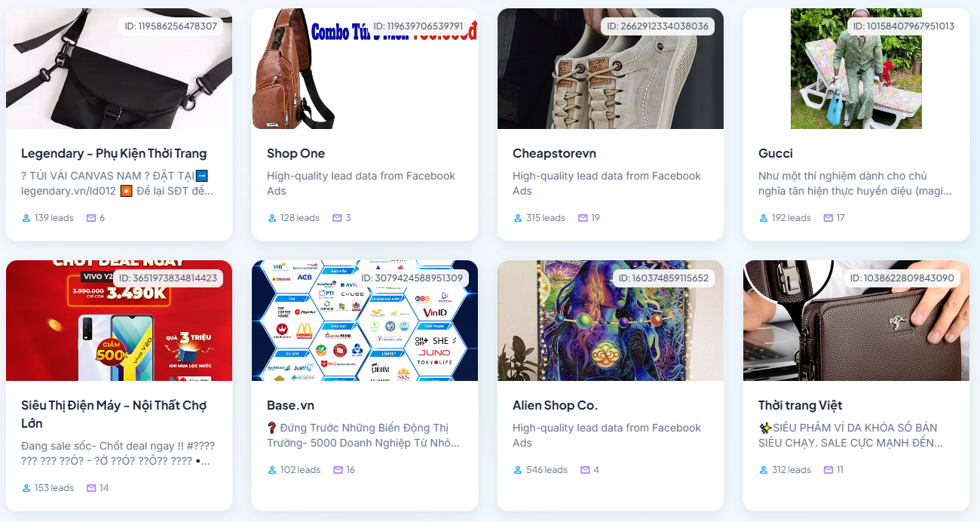The width and height of the screenshot is (980, 522).
Task: Click the envelope icon on Thời trang Việt card
Action: (x=828, y=470)
